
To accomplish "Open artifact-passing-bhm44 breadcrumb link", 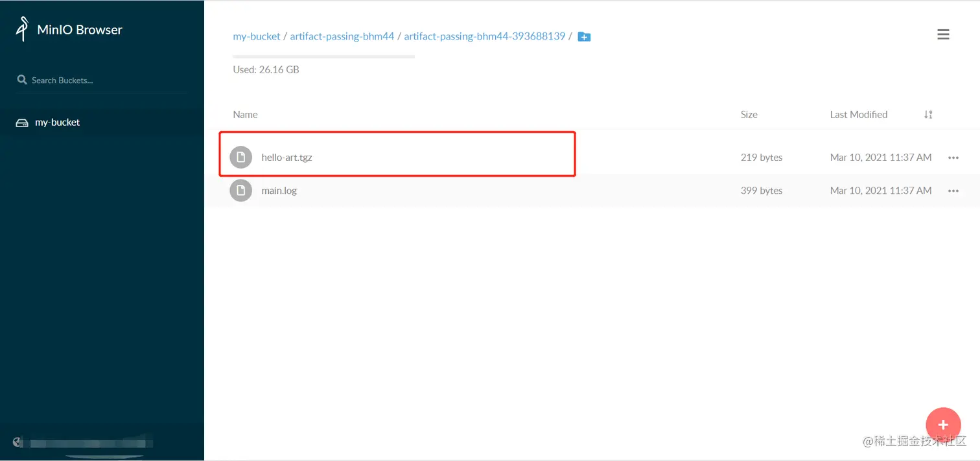I will [342, 36].
